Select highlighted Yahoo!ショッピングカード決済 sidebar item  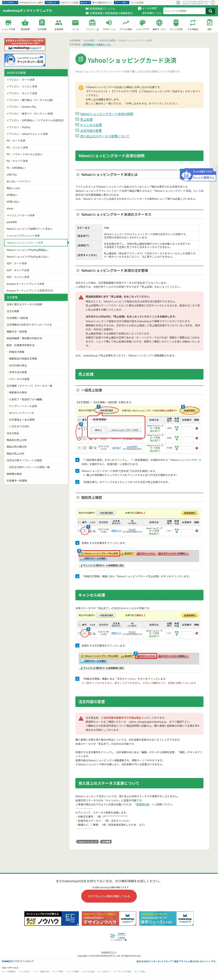pos(36,243)
